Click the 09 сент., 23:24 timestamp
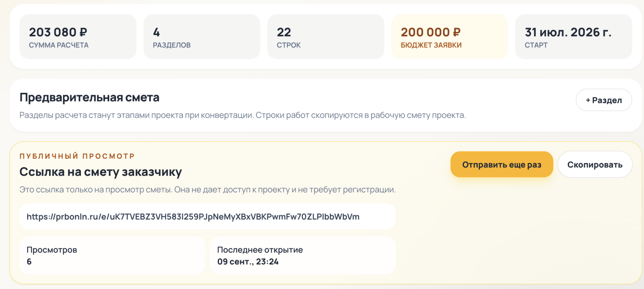Viewport: 644px width, 289px height. tap(248, 262)
